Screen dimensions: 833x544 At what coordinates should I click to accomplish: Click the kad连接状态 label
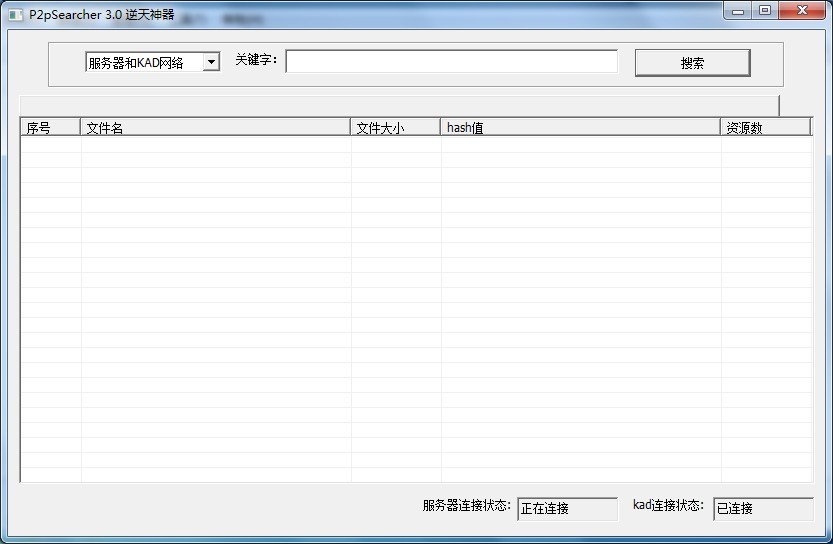(x=668, y=506)
